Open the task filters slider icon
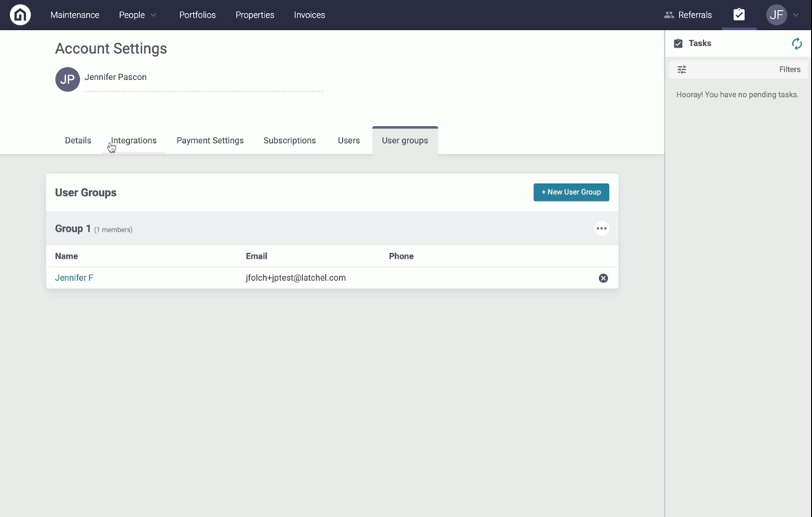 682,69
